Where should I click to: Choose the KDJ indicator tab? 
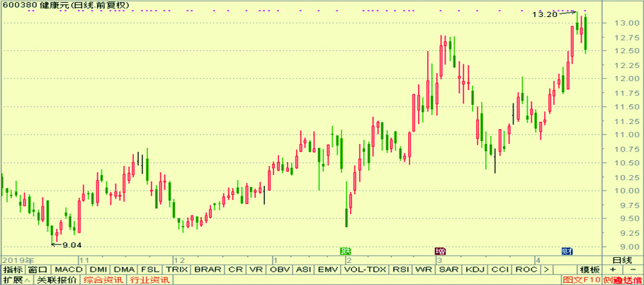pos(475,270)
